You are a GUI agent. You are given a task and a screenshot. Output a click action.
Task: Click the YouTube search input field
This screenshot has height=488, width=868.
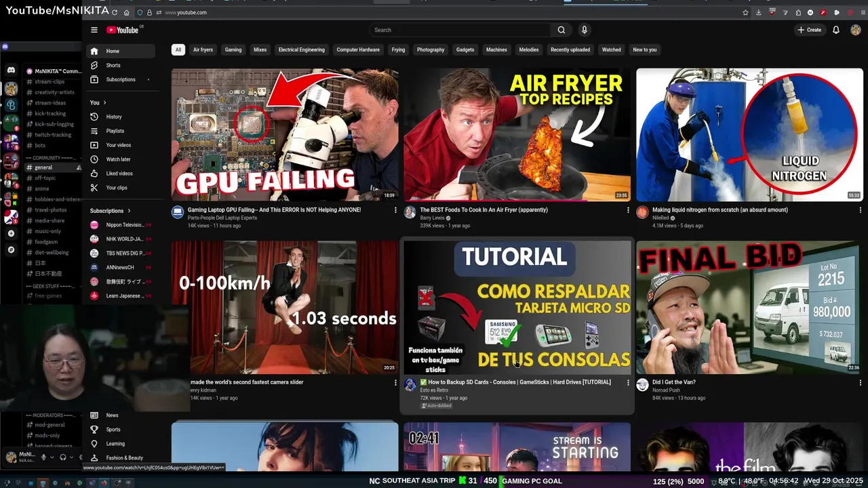coord(461,30)
